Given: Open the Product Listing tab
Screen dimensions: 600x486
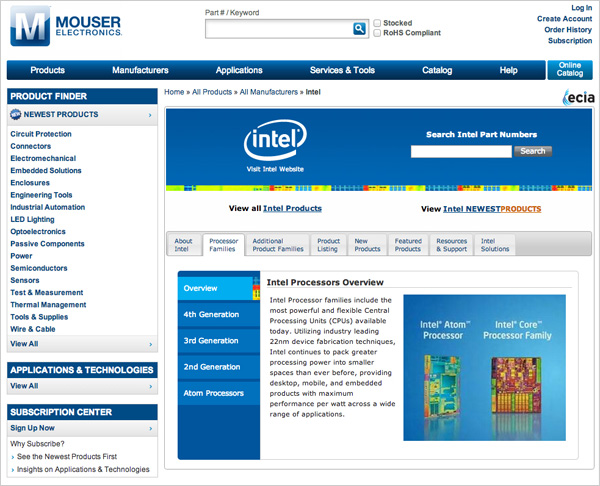Looking at the screenshot, I should [x=328, y=245].
